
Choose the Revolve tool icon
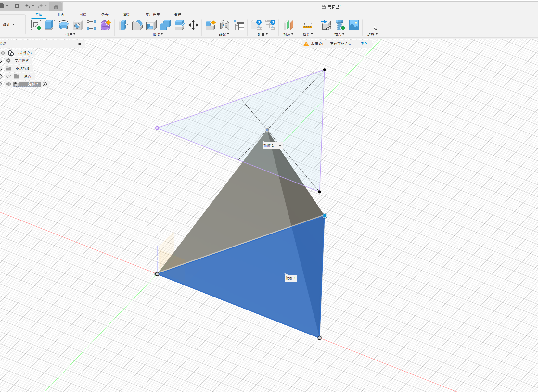(64, 25)
